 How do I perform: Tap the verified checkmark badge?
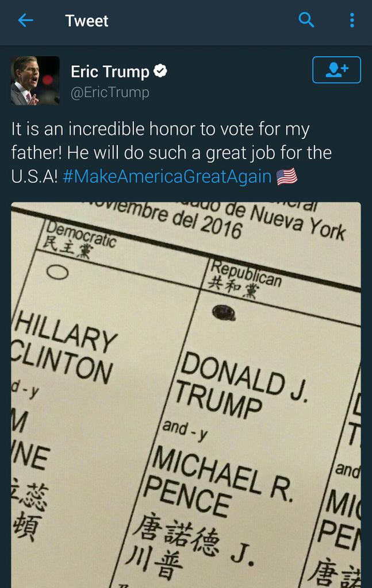tap(161, 71)
